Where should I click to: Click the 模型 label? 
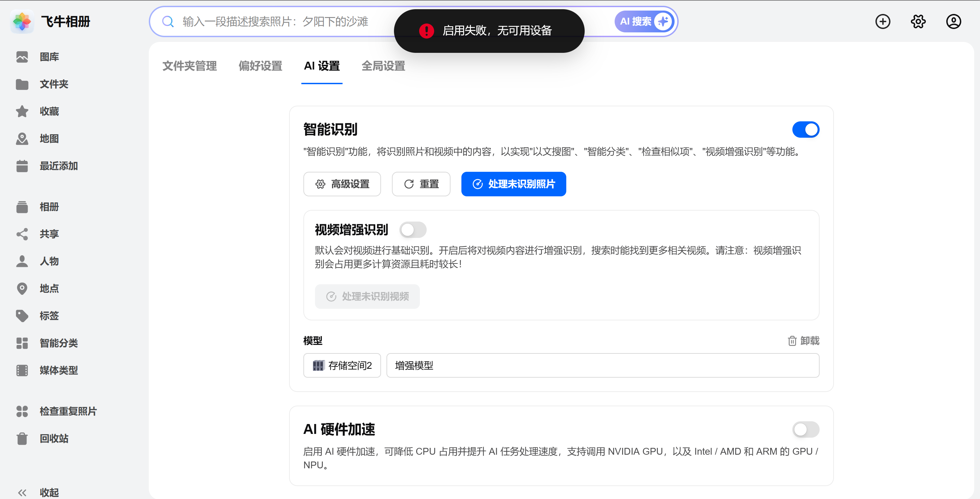pos(313,341)
